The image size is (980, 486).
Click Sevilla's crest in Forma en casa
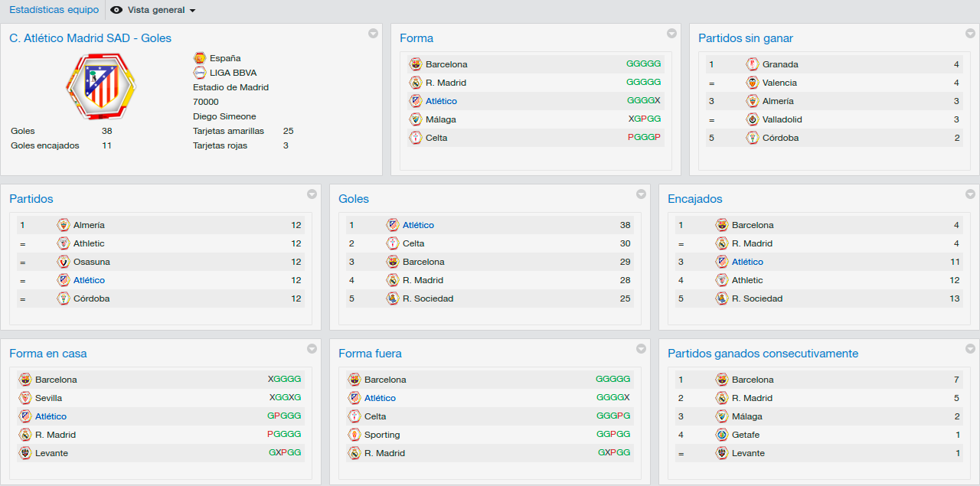click(25, 398)
